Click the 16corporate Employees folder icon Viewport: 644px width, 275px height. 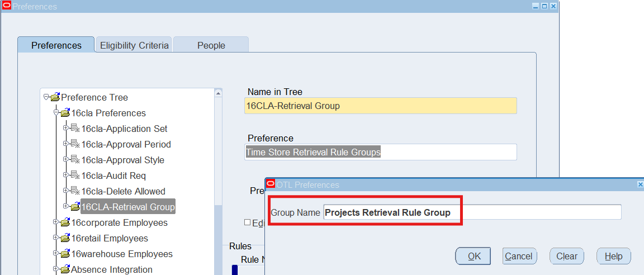65,222
